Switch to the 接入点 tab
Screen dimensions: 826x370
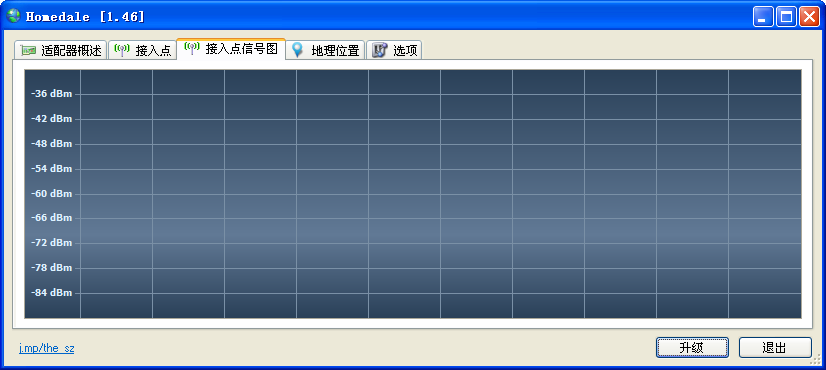point(142,51)
